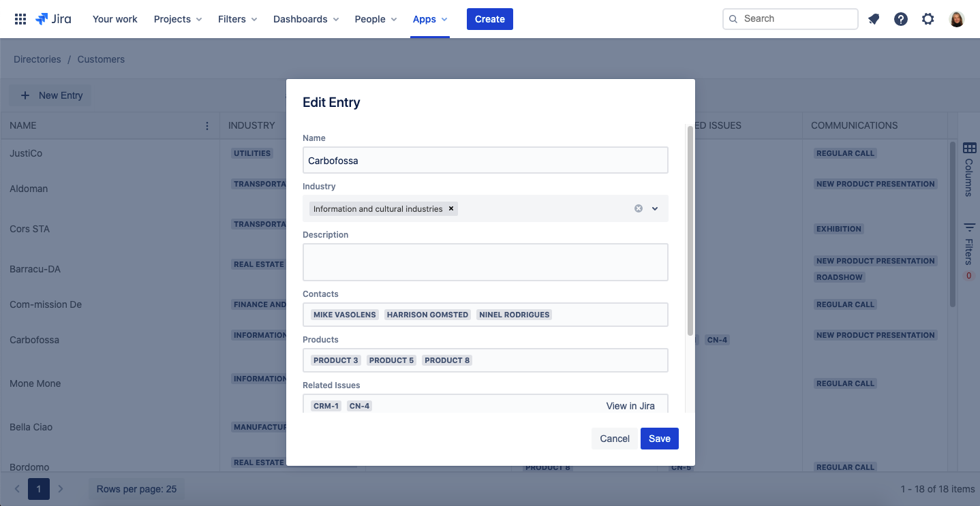The image size is (980, 506).
Task: Click into the Description text area
Action: click(485, 262)
